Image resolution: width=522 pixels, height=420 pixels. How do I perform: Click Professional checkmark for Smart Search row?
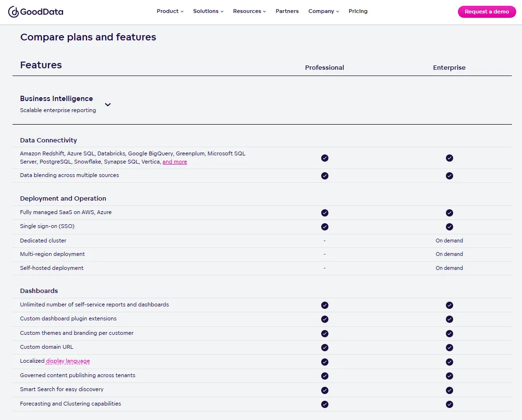coord(325,390)
